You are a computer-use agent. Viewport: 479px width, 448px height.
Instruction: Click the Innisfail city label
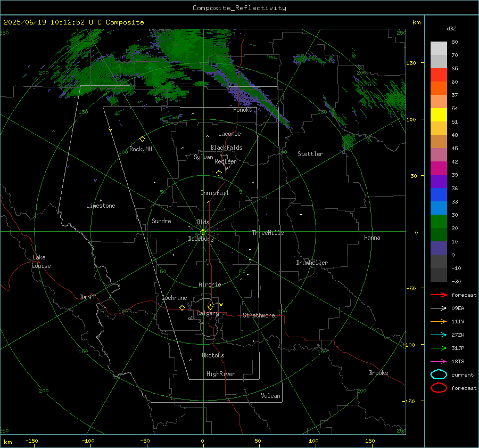tap(214, 193)
